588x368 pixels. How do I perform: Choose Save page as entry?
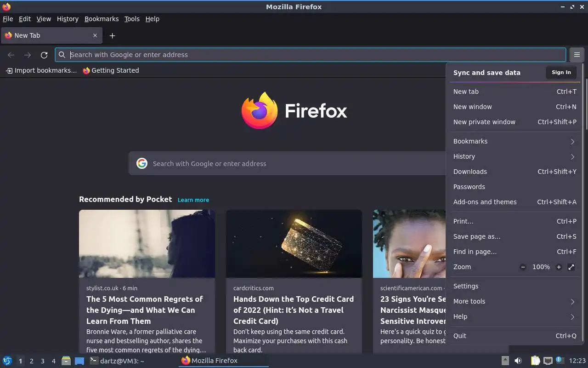[514, 236]
